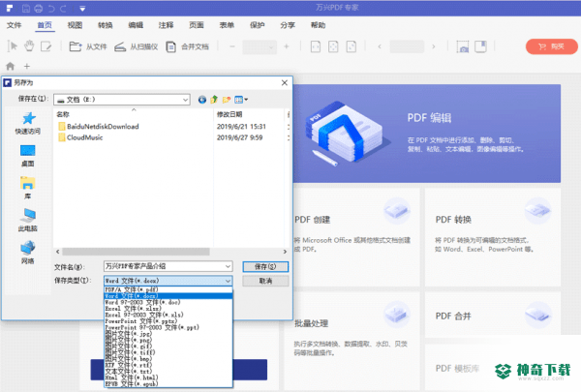Click the 取消 cancel button
Image resolution: width=581 pixels, height=392 pixels.
pyautogui.click(x=265, y=281)
